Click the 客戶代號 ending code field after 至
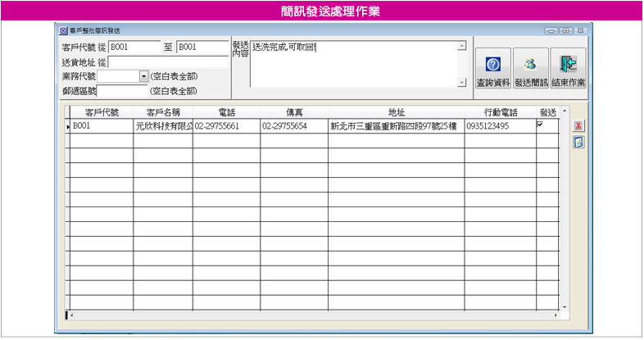Viewport: 644px width, 340px height. tap(202, 48)
